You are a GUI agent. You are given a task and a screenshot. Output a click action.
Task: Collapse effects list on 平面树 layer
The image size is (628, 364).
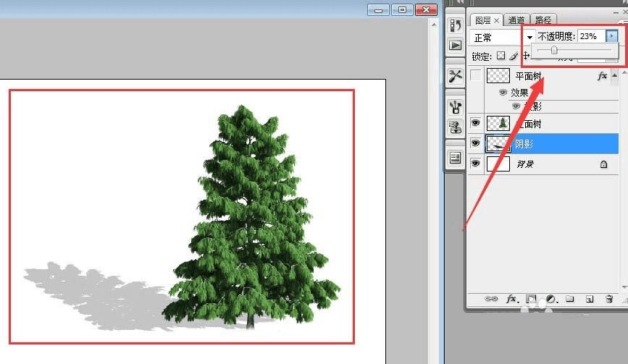coord(615,75)
